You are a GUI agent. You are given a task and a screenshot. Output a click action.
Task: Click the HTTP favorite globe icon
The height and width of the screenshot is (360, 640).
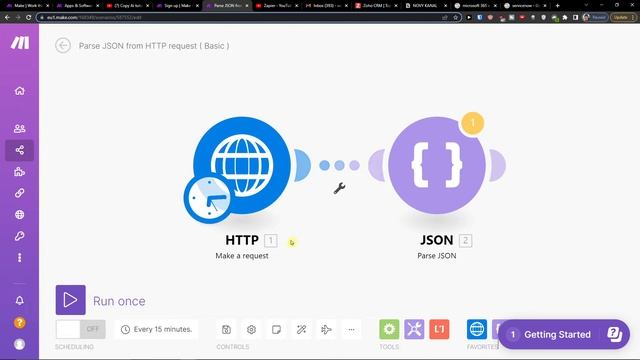coord(477,329)
